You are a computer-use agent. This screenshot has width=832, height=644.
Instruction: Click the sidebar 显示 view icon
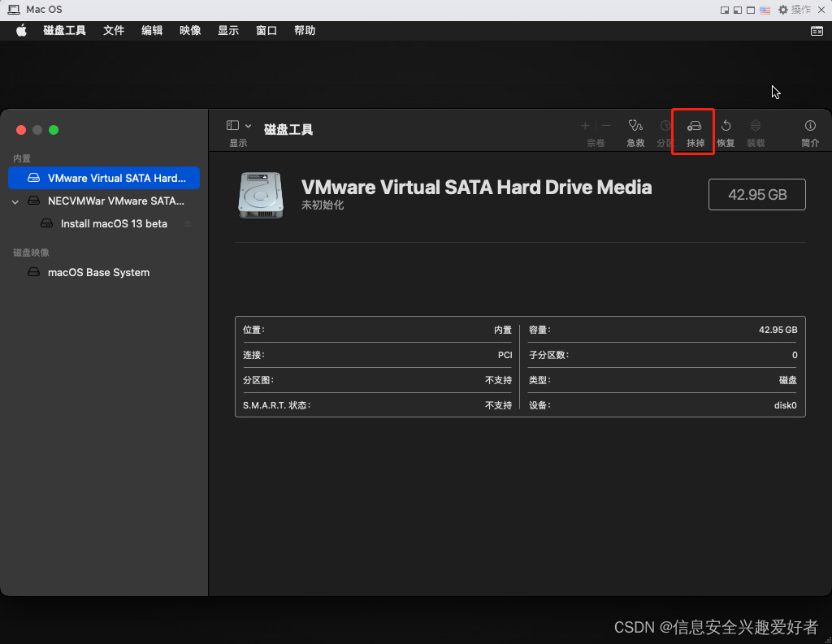point(232,125)
